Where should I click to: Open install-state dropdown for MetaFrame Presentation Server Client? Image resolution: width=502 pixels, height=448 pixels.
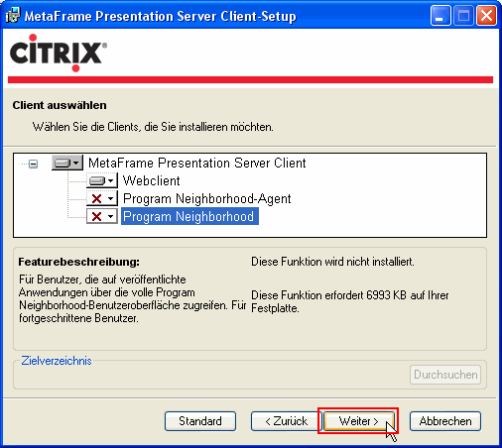click(x=67, y=163)
